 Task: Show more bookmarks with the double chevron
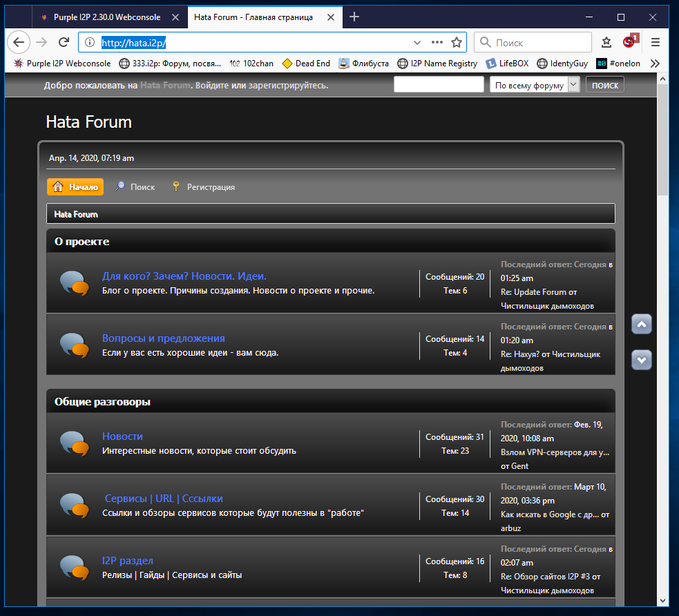pyautogui.click(x=655, y=64)
